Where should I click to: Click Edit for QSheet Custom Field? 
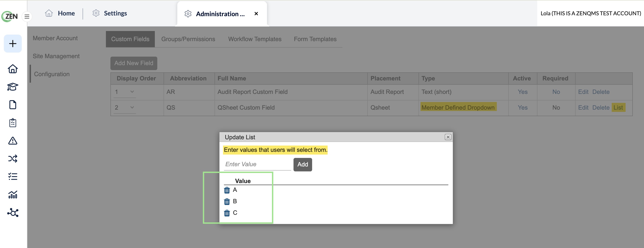(x=583, y=108)
